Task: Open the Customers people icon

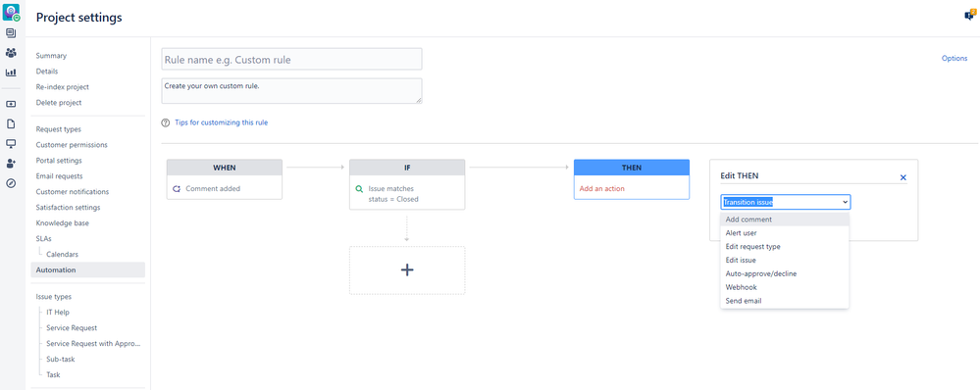Action: (x=11, y=52)
